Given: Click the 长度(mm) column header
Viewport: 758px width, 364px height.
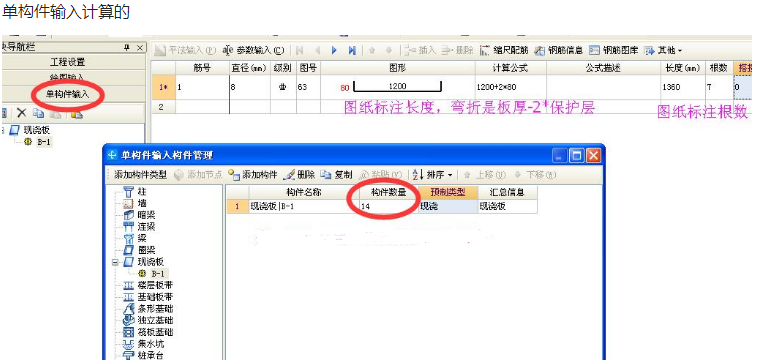Looking at the screenshot, I should (x=683, y=68).
